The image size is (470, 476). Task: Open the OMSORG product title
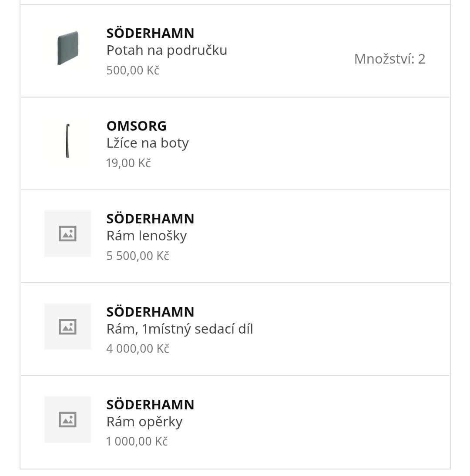(x=136, y=126)
